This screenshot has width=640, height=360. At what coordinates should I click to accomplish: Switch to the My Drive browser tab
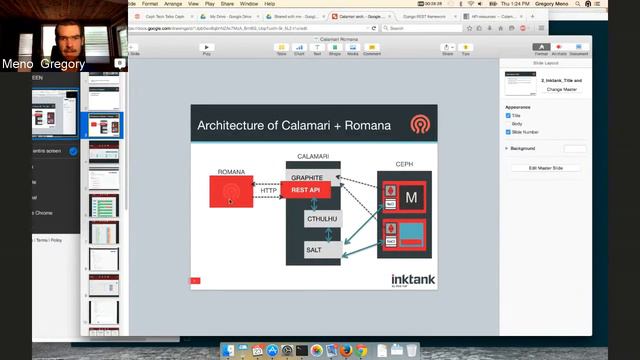(230, 16)
